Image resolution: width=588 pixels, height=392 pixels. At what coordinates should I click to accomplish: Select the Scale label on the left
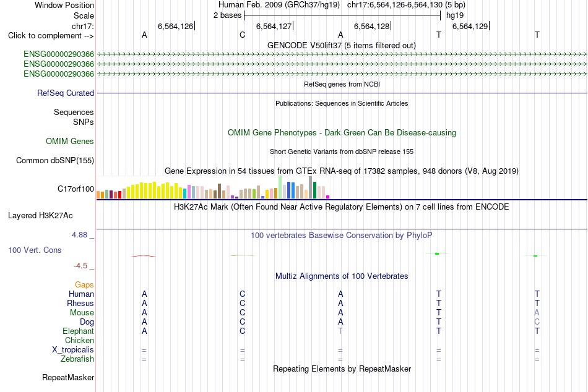pyautogui.click(x=84, y=15)
